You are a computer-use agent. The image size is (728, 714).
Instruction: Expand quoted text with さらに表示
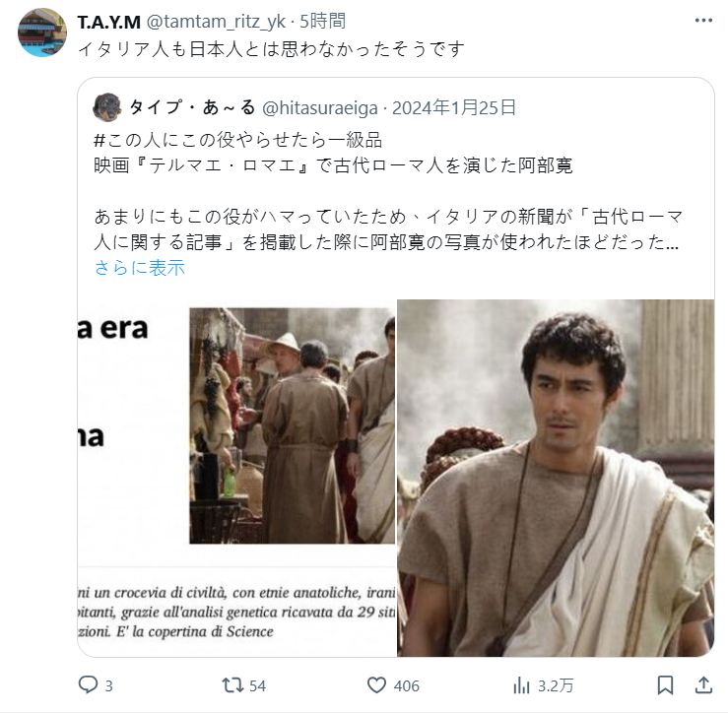pos(140,268)
